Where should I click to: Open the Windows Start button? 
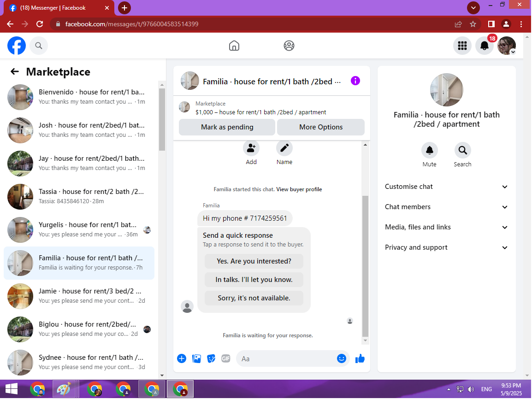(x=11, y=389)
